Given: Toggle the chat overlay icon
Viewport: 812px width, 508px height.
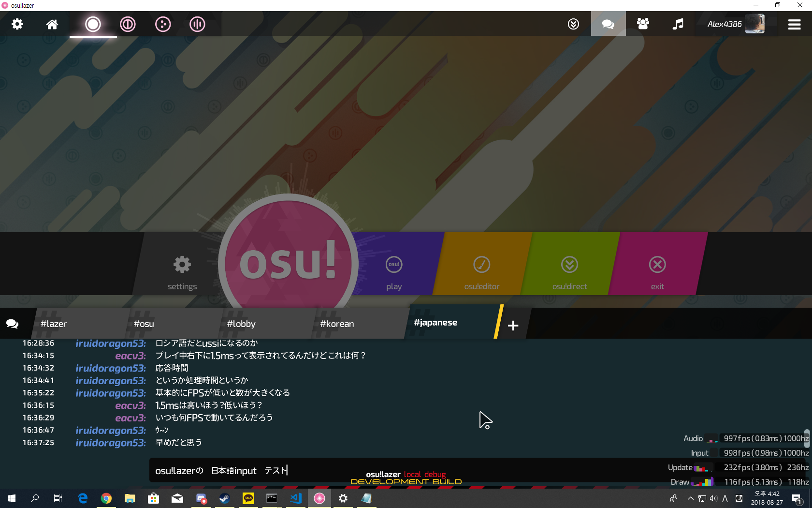Looking at the screenshot, I should (608, 24).
